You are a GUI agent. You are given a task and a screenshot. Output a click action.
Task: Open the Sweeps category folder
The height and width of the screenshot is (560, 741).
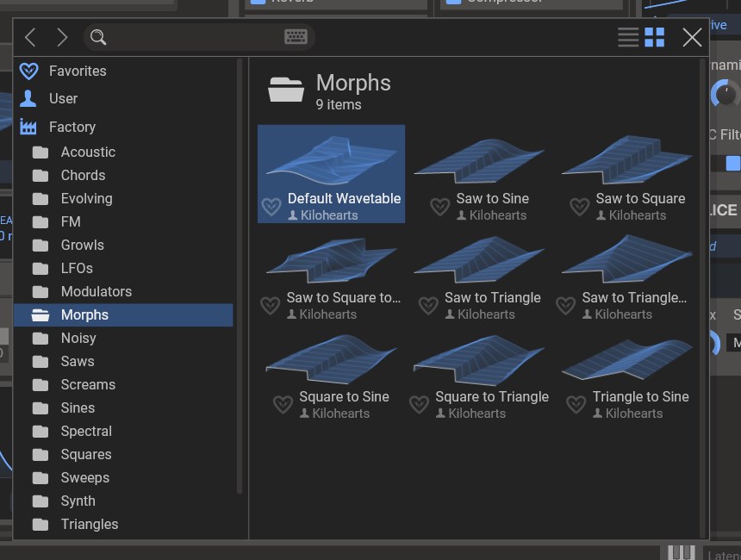(x=84, y=477)
